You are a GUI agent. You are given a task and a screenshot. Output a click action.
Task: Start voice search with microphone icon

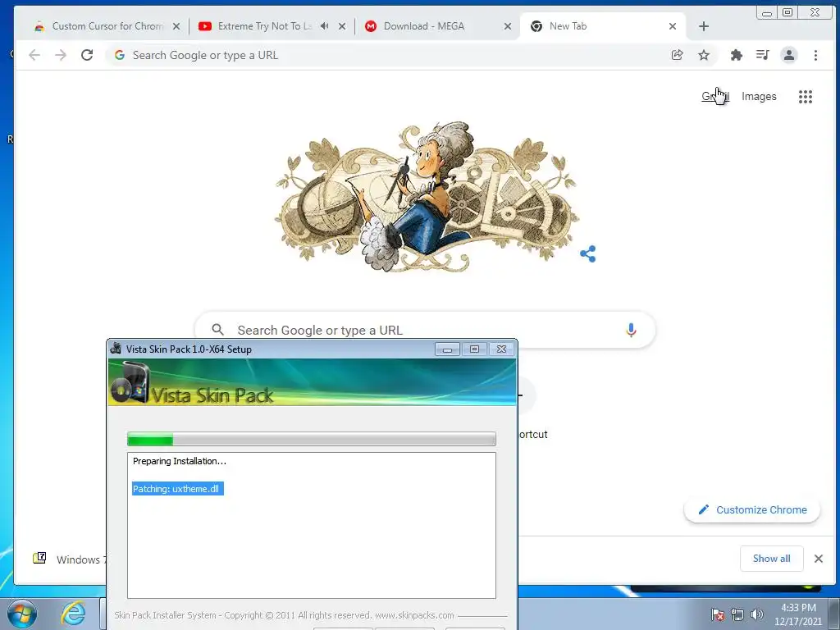[631, 330]
